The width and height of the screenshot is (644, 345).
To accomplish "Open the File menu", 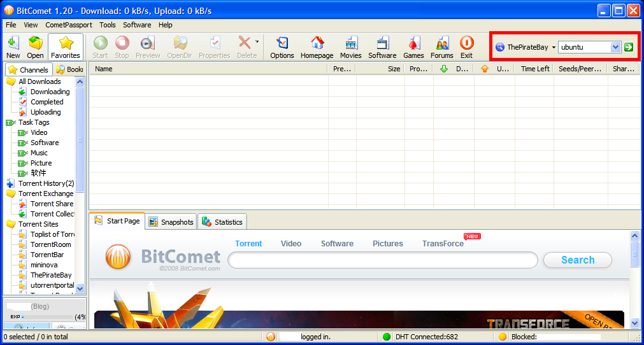I will (x=11, y=25).
